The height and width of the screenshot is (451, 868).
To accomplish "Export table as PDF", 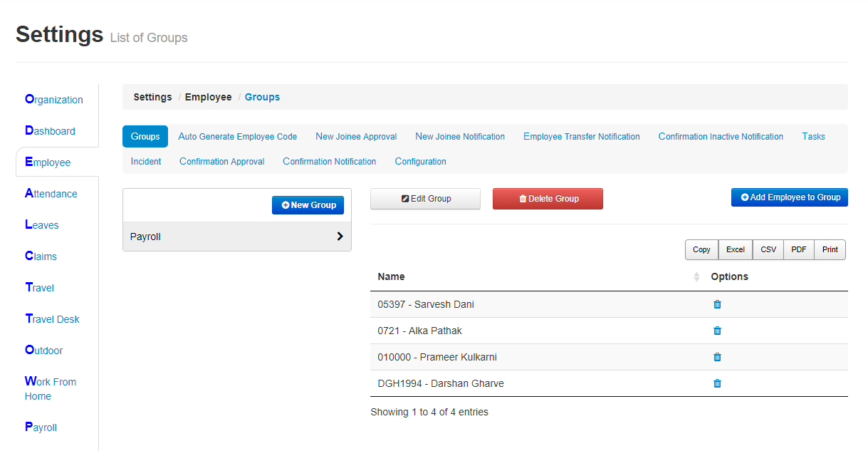I will click(x=798, y=249).
